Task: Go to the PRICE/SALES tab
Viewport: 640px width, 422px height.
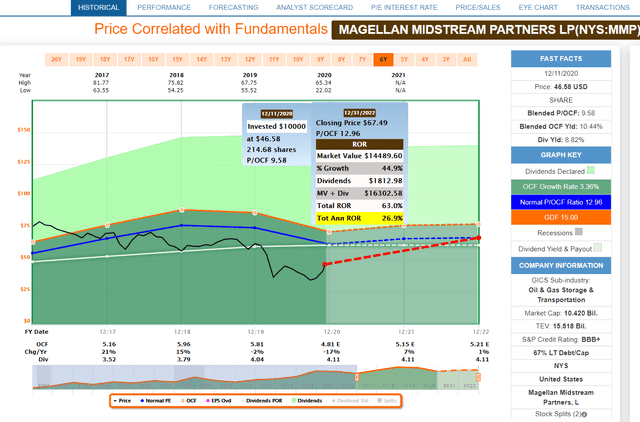Action: pyautogui.click(x=478, y=7)
